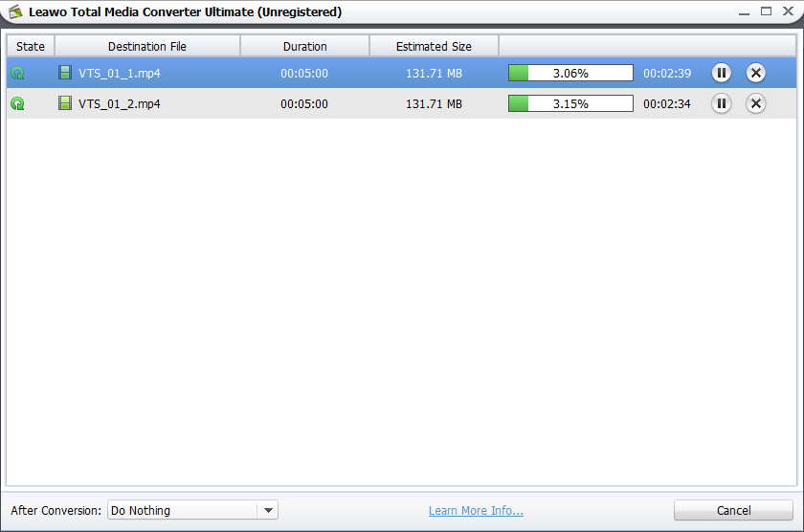The width and height of the screenshot is (804, 532).
Task: Click the State column header
Action: (x=31, y=46)
